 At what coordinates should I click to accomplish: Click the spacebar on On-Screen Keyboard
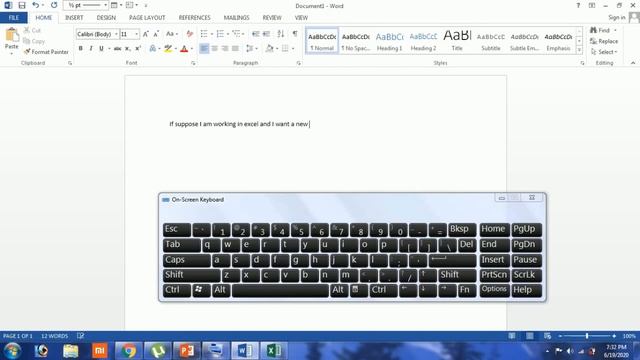(280, 290)
